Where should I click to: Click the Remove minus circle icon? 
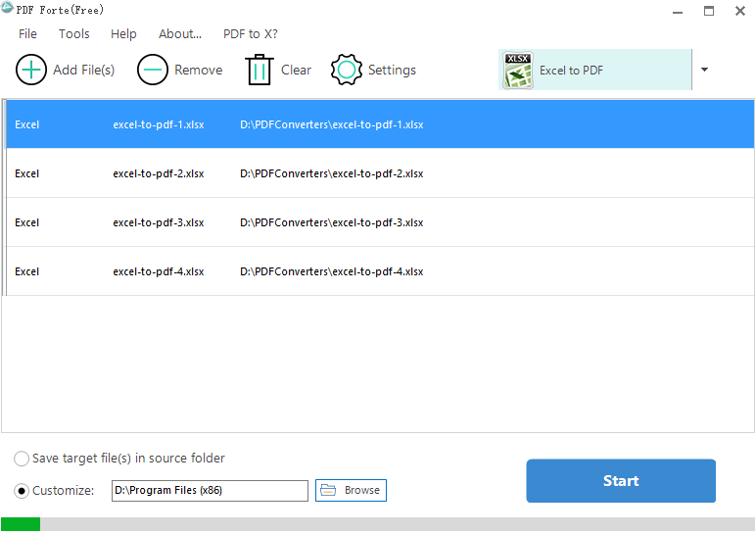coord(153,70)
